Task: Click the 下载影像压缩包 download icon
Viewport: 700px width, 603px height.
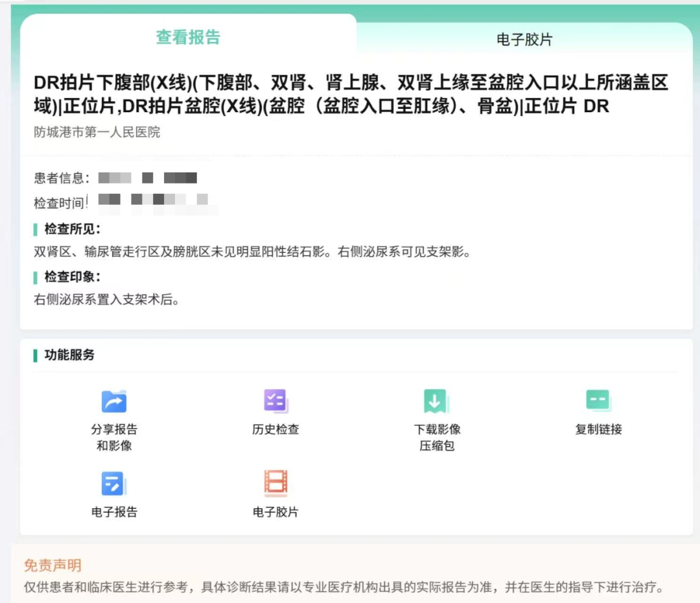Action: click(436, 401)
